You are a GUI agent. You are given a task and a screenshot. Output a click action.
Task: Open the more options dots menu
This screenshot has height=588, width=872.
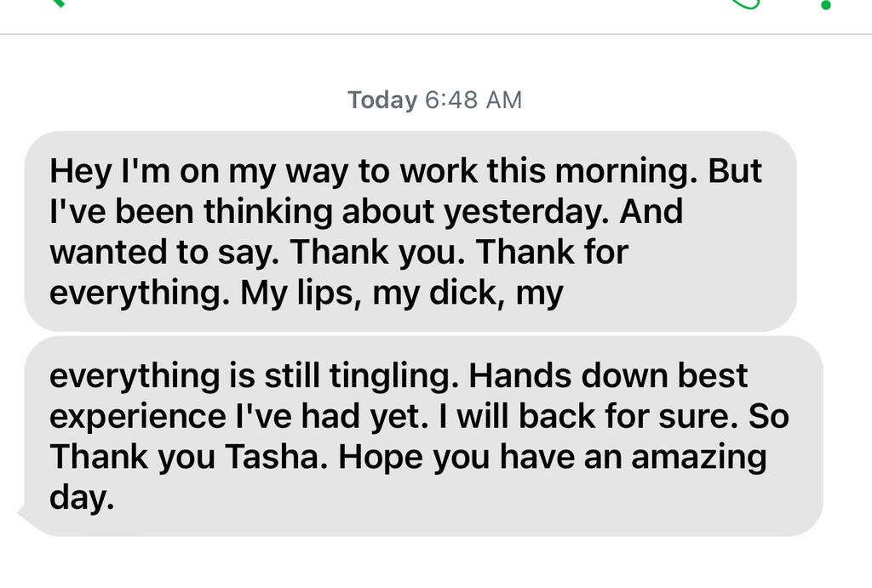pyautogui.click(x=826, y=4)
